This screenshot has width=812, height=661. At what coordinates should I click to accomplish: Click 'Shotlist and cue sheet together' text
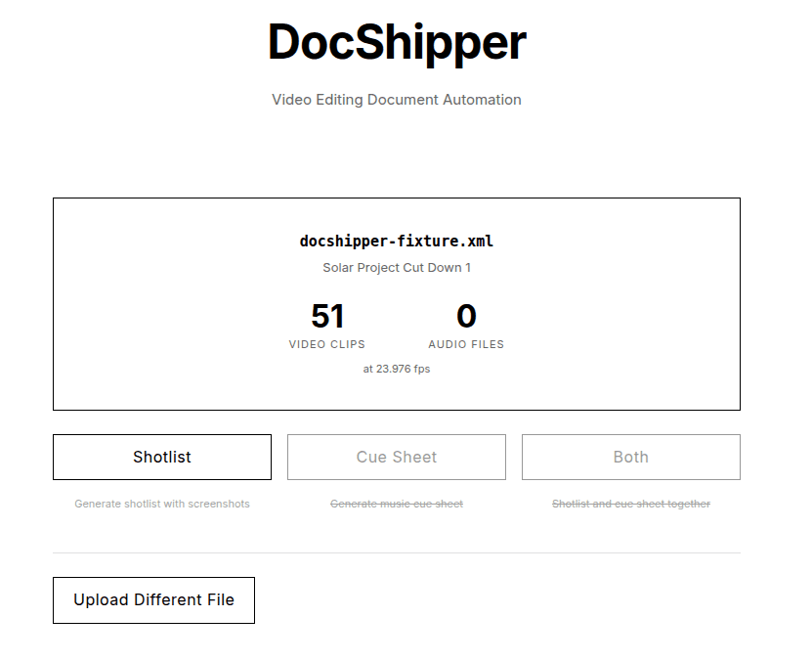tap(630, 504)
